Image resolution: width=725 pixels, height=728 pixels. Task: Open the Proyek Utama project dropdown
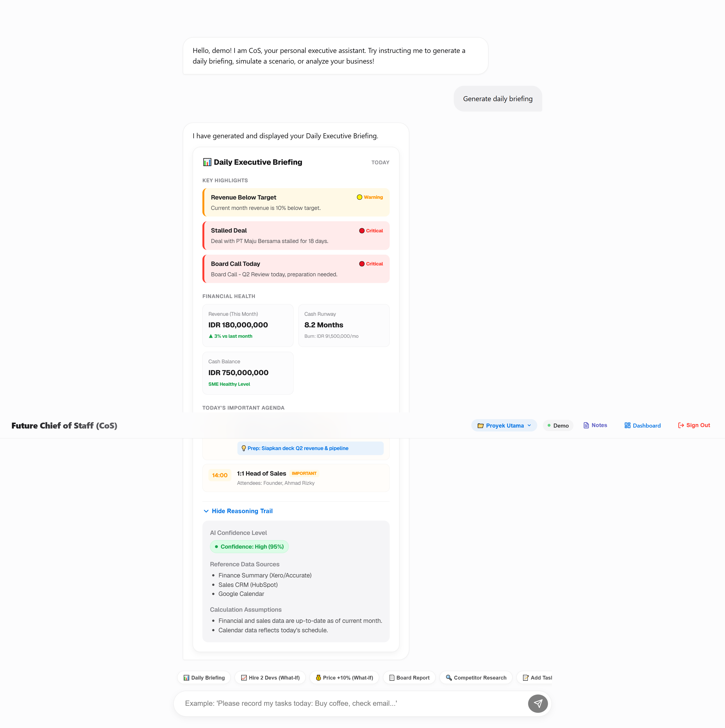pyautogui.click(x=504, y=425)
